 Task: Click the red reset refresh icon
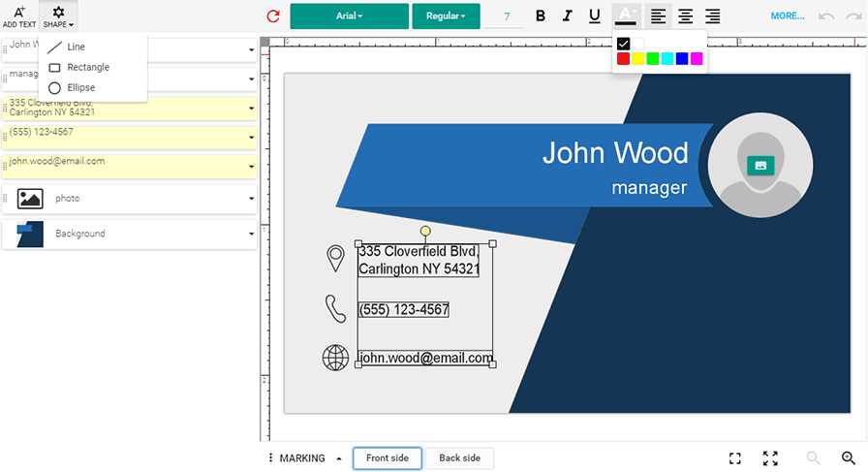(x=273, y=16)
